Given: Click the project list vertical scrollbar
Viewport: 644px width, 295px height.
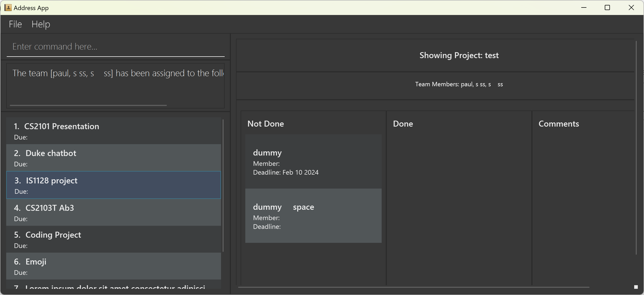Looking at the screenshot, I should pos(223,185).
